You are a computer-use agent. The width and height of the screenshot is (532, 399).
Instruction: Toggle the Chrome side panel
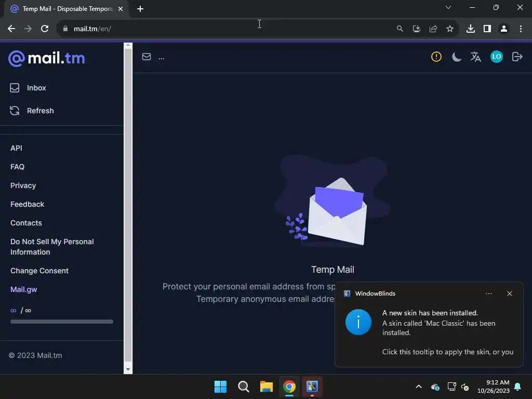pyautogui.click(x=487, y=29)
